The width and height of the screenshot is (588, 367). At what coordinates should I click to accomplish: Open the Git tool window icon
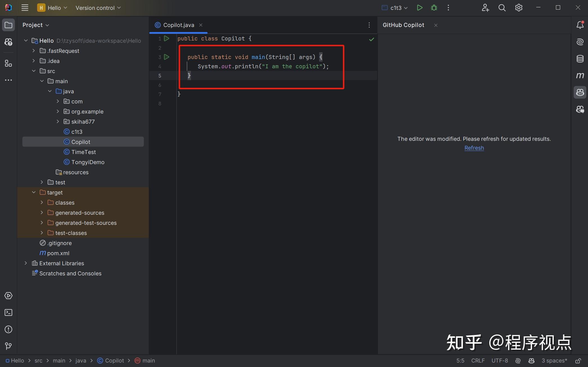pos(8,346)
